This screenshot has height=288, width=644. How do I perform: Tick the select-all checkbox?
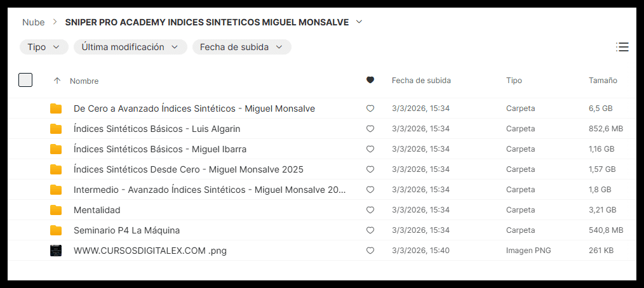tap(25, 80)
